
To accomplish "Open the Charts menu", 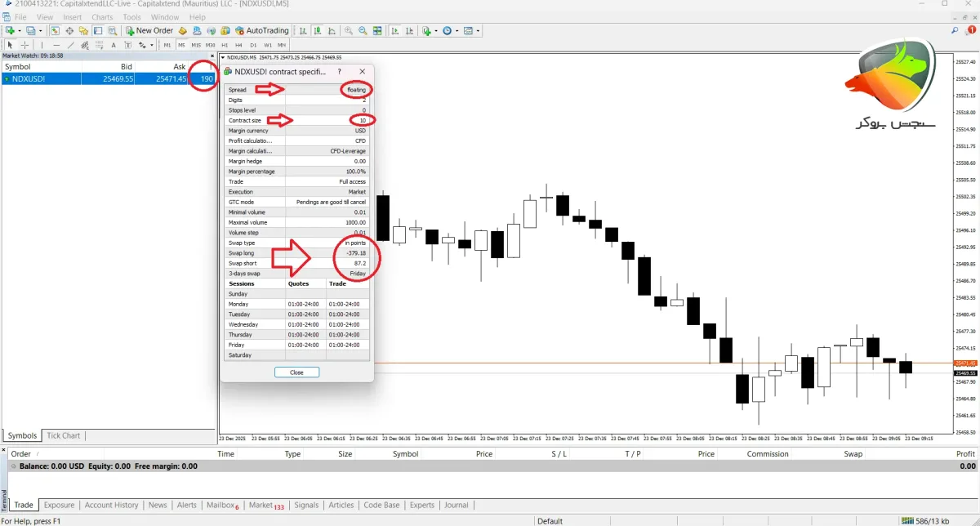I will tap(102, 17).
